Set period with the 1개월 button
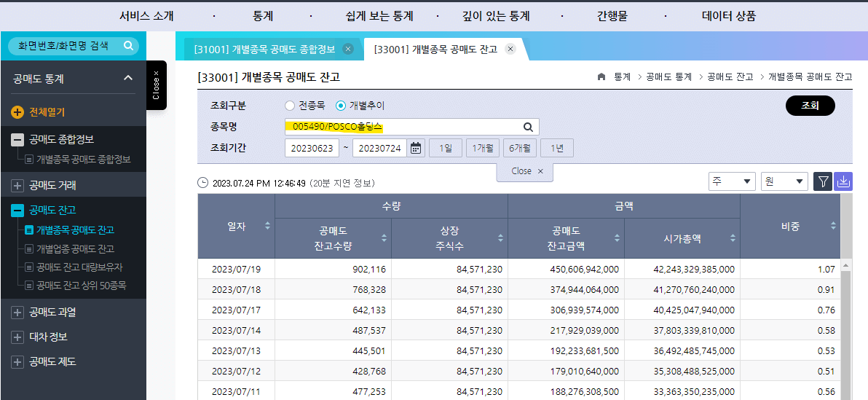The image size is (868, 400). [482, 148]
